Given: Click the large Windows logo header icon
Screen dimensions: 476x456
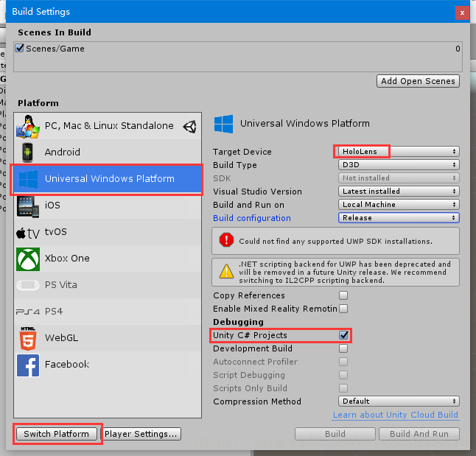Looking at the screenshot, I should pyautogui.click(x=224, y=124).
